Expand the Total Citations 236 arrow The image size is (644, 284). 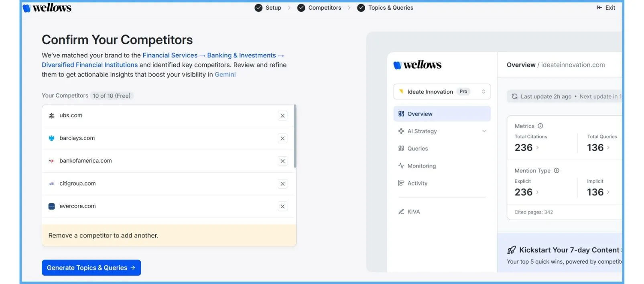538,148
